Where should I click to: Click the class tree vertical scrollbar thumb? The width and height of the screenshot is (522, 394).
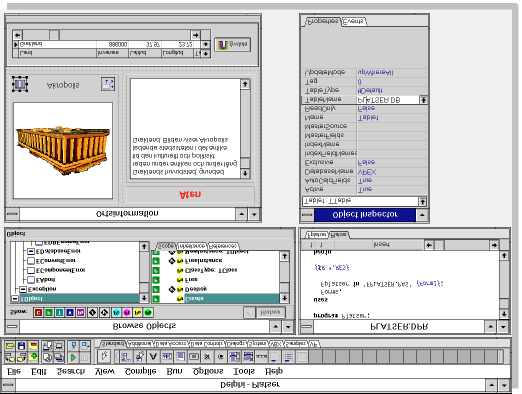click(x=144, y=287)
